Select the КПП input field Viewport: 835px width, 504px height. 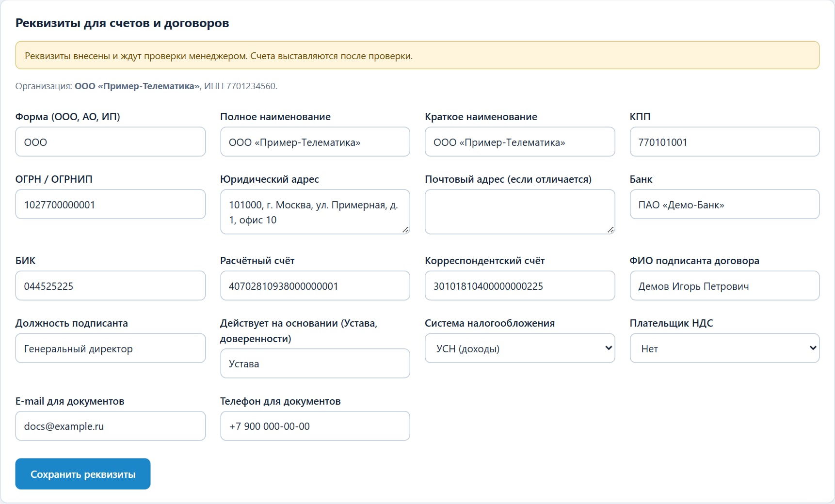(724, 142)
